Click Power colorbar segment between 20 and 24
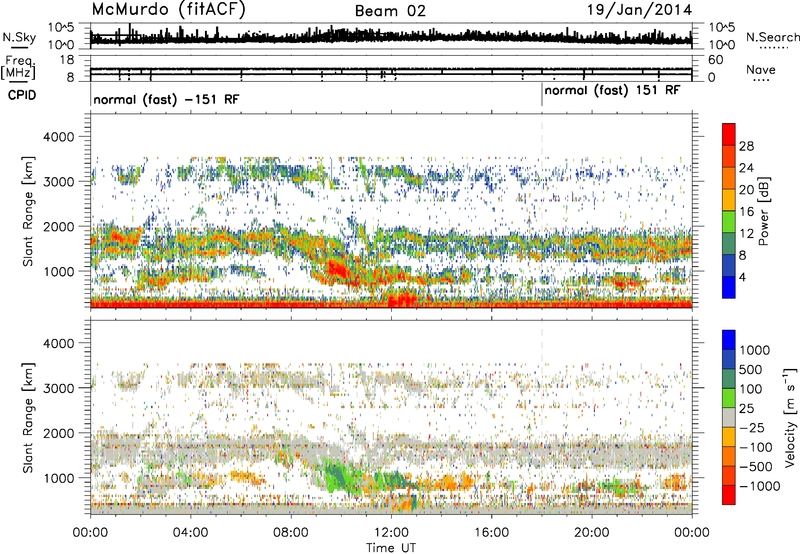This screenshot has width=800, height=554. tap(729, 178)
